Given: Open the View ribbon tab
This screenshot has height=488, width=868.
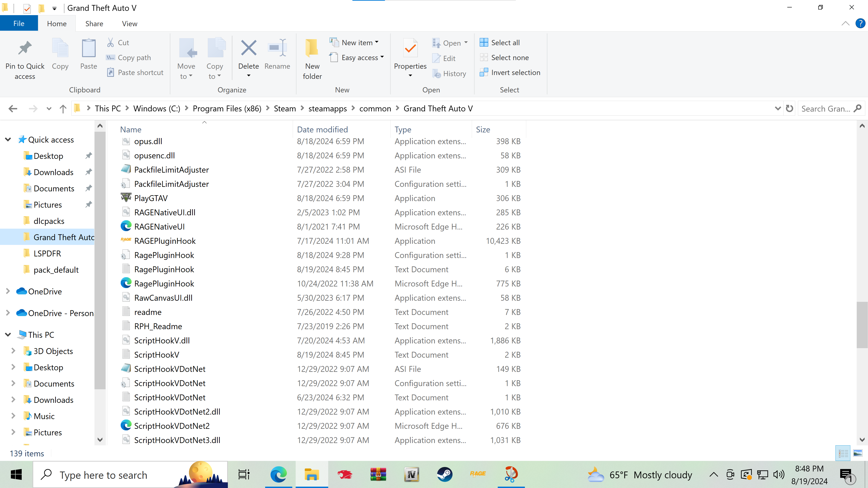Looking at the screenshot, I should (x=129, y=23).
